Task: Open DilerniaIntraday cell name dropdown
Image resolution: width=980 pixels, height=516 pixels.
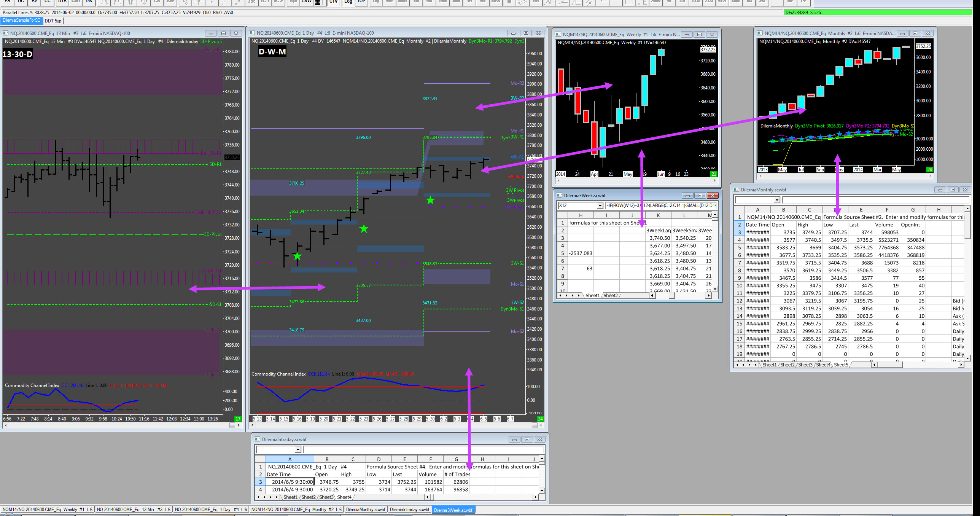Action: click(298, 450)
